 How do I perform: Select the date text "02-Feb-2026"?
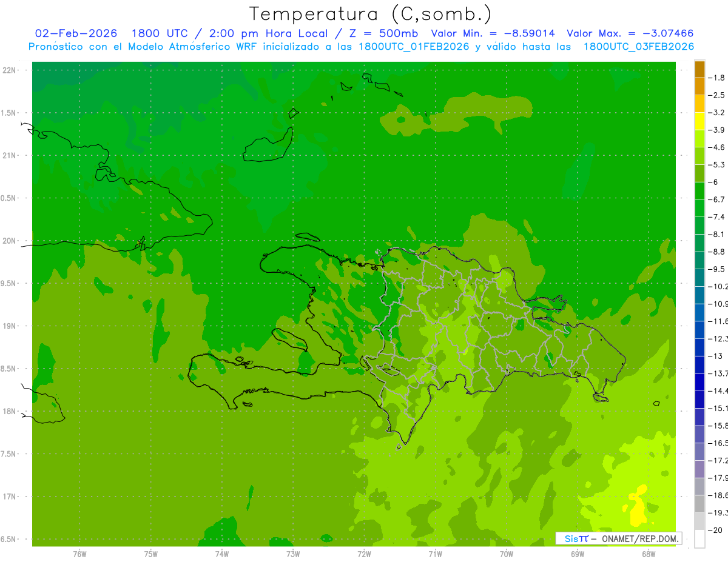pyautogui.click(x=76, y=33)
